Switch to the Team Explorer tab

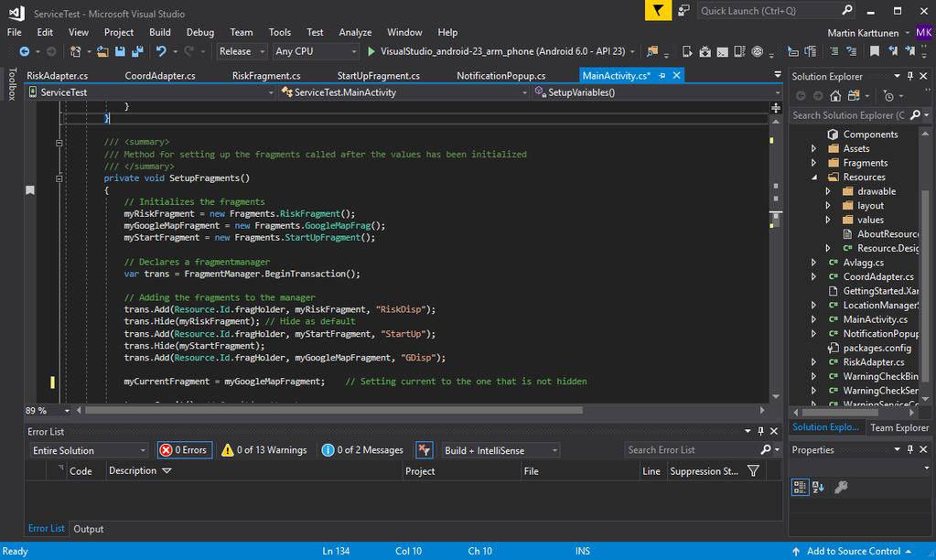point(899,427)
